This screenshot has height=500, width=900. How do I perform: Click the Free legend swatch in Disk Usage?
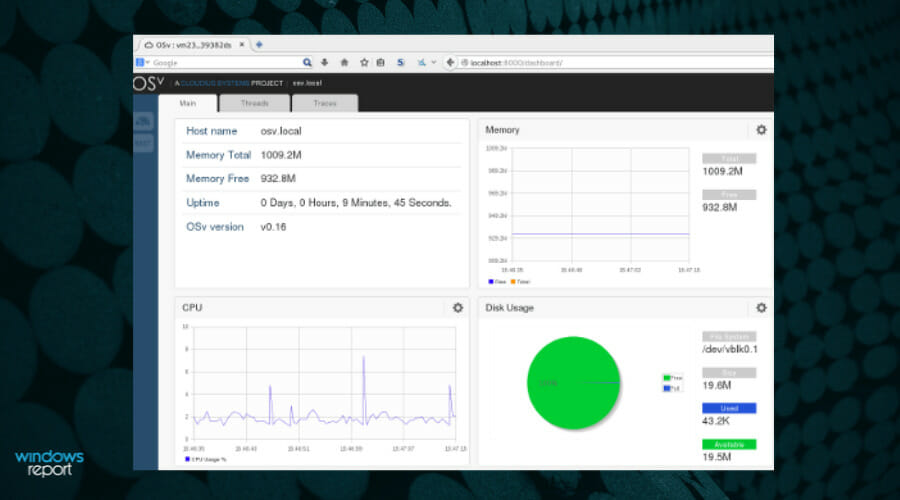[x=666, y=378]
